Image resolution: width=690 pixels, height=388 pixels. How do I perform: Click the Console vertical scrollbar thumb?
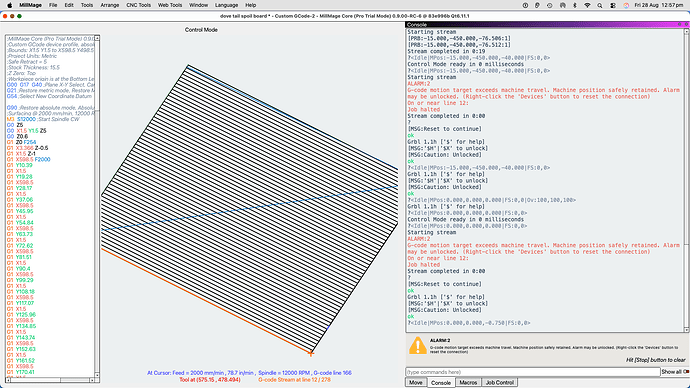(686, 286)
